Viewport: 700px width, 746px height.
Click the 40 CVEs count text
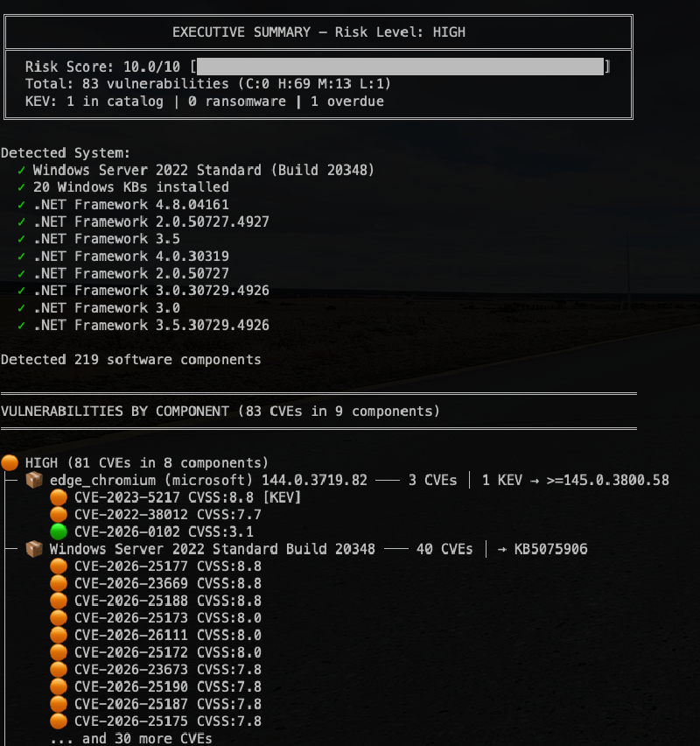(444, 549)
